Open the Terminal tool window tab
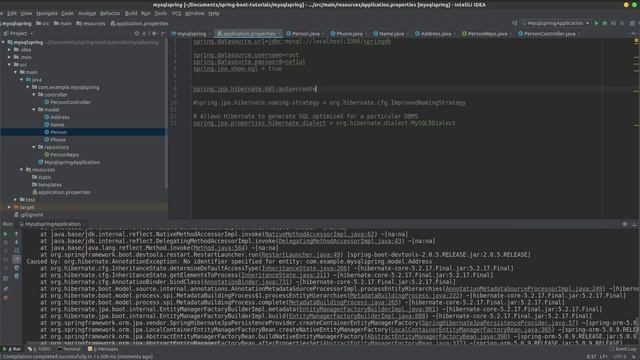Image resolution: width=640 pixels, height=360 pixels. click(x=69, y=349)
